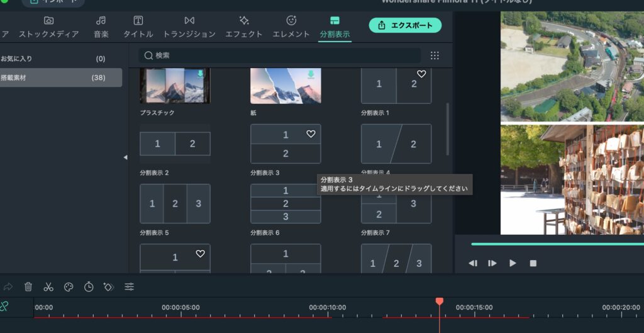Open color palette tool in timeline toolbar
This screenshot has height=333, width=644.
(69, 287)
